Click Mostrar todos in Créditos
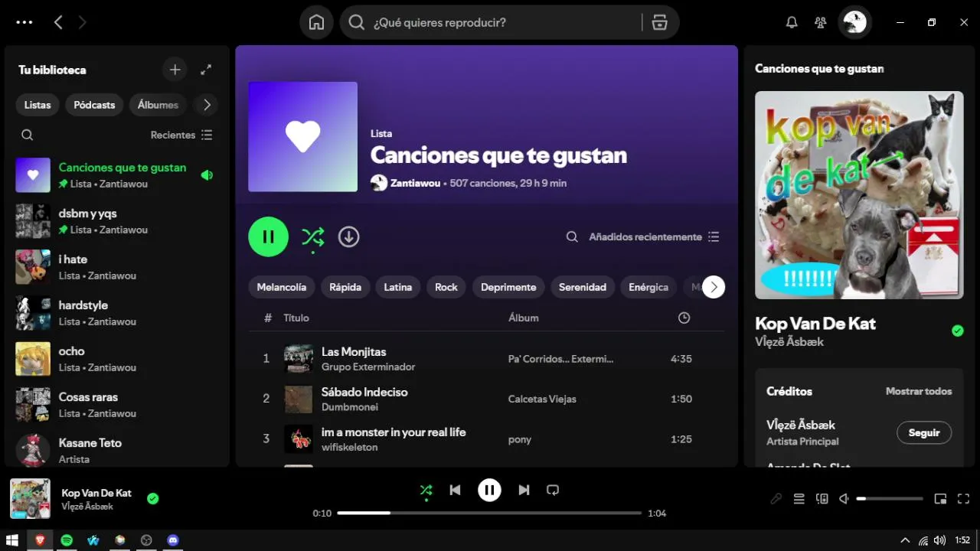The image size is (980, 551). 919,391
